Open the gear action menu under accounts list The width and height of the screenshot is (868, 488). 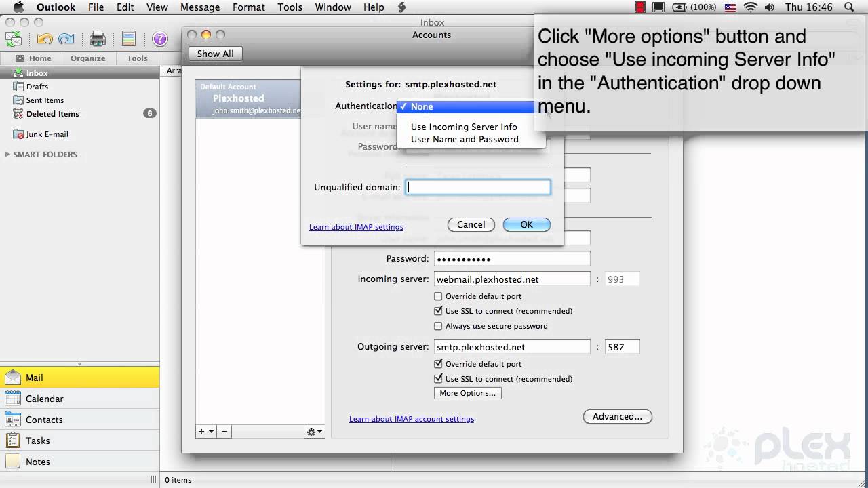315,432
